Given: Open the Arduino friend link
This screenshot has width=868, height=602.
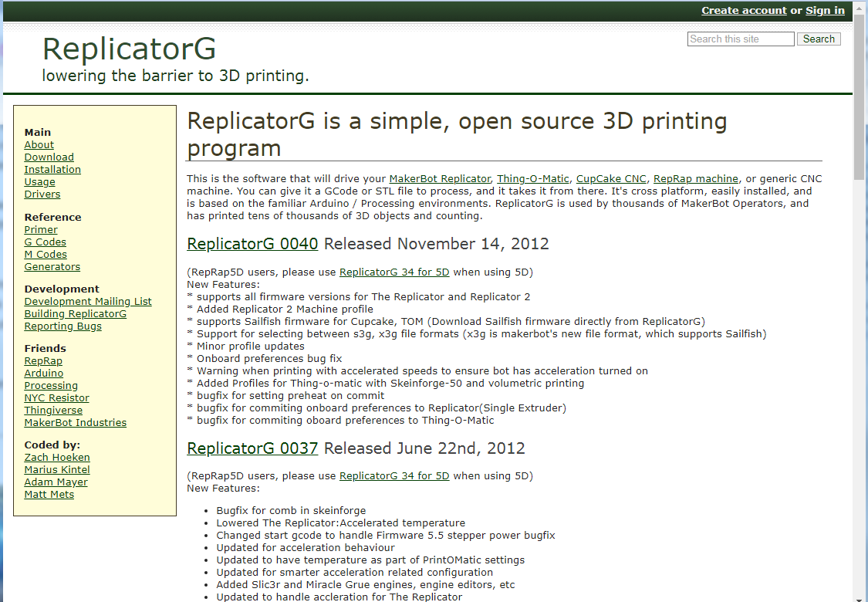Looking at the screenshot, I should pos(44,374).
